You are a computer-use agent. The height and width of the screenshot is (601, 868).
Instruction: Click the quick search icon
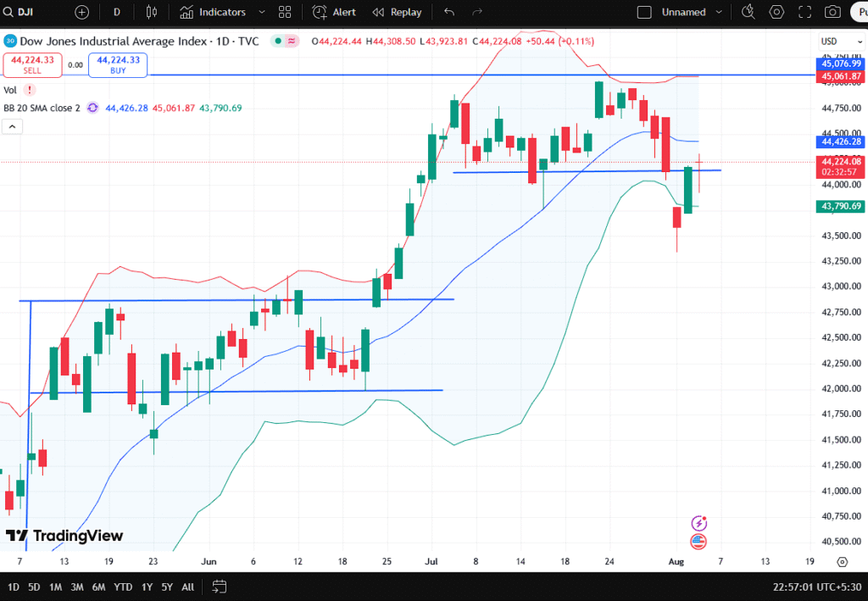(x=748, y=12)
